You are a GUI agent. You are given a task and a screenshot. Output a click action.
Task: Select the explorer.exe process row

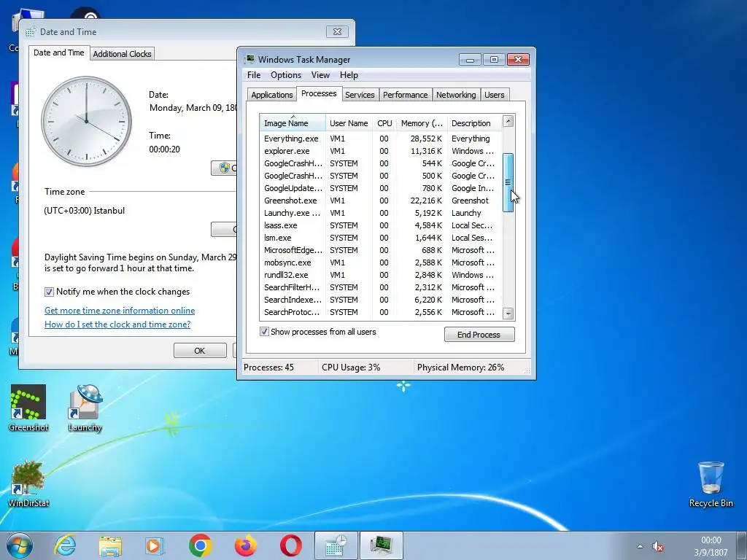(x=380, y=151)
